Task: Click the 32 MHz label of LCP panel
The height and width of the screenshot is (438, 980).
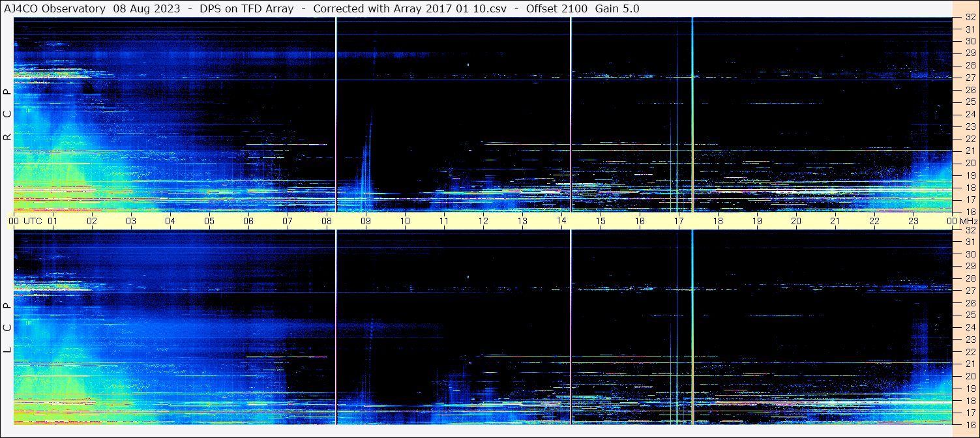Action: pyautogui.click(x=970, y=230)
